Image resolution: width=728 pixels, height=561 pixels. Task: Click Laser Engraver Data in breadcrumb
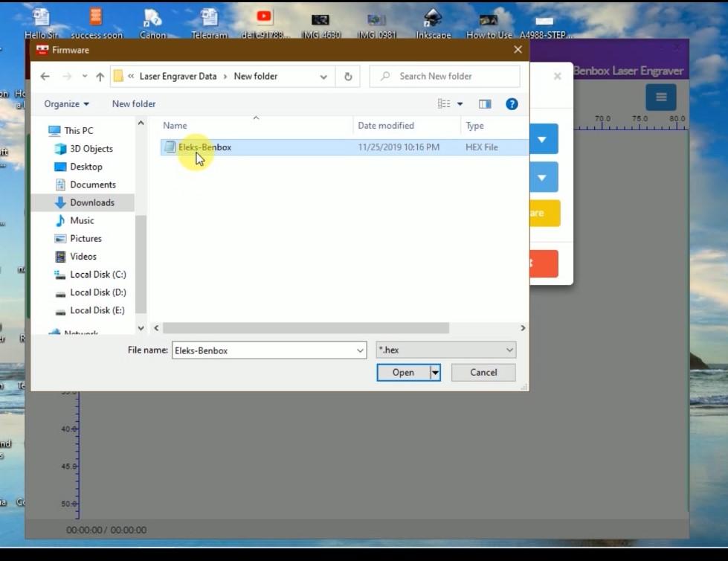[178, 76]
